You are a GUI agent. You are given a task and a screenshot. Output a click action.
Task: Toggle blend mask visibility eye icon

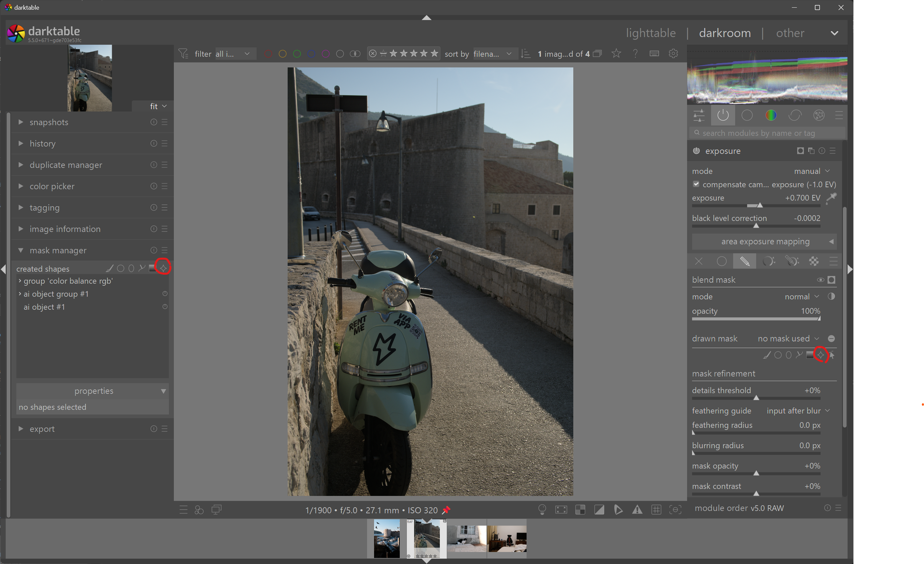820,280
